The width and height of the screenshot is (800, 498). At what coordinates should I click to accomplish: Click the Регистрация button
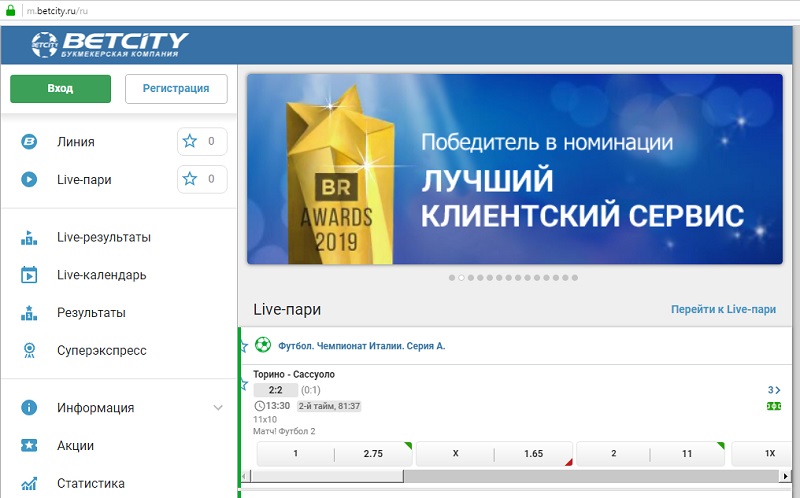click(176, 89)
